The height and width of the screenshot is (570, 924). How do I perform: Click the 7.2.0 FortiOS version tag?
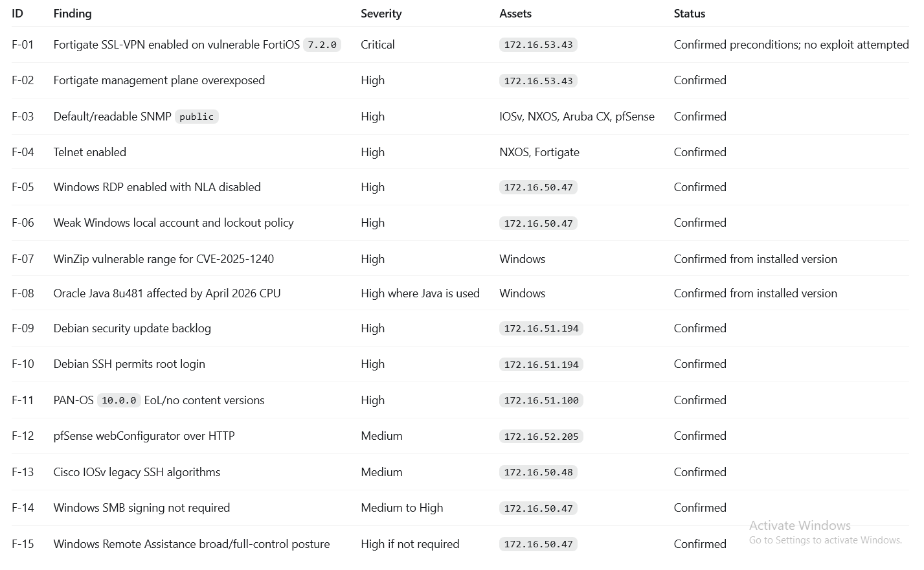coord(322,45)
